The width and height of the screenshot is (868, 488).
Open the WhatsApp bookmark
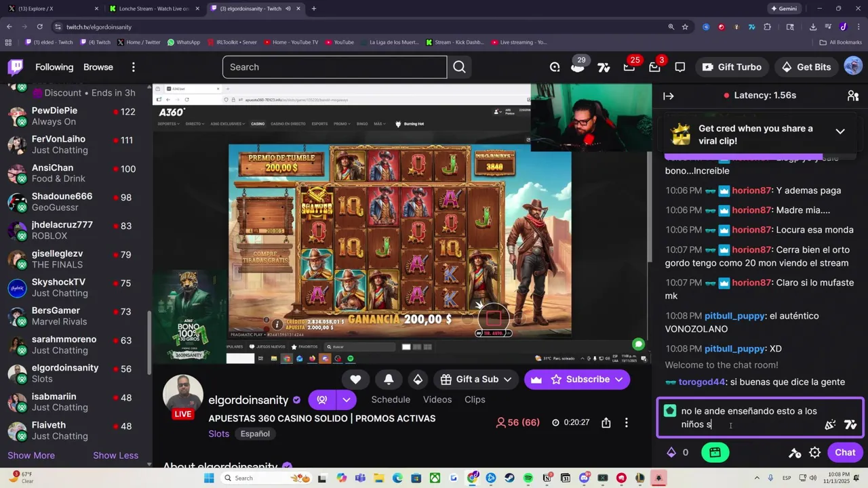pyautogui.click(x=183, y=42)
